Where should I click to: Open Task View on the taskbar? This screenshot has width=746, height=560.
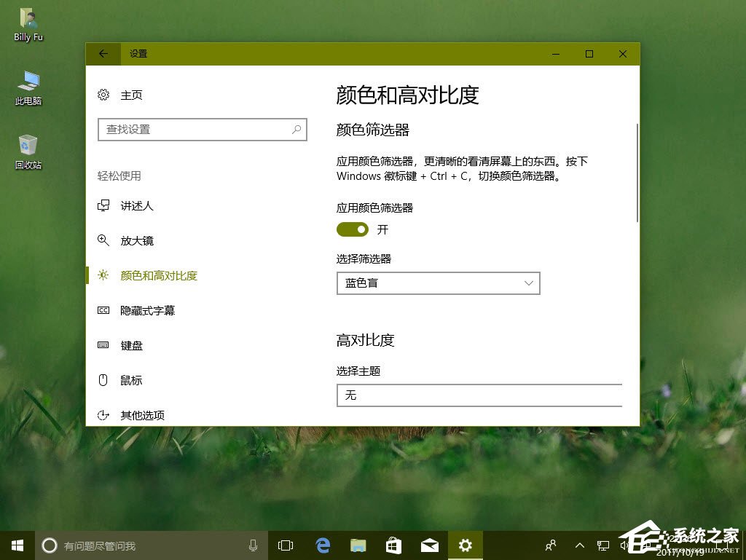[285, 545]
